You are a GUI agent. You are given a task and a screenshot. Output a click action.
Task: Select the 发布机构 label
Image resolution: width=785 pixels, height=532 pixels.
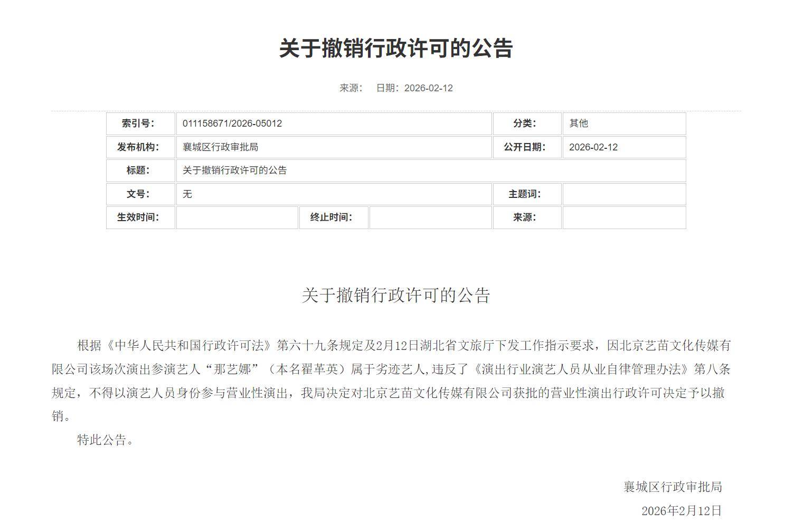[x=138, y=147]
